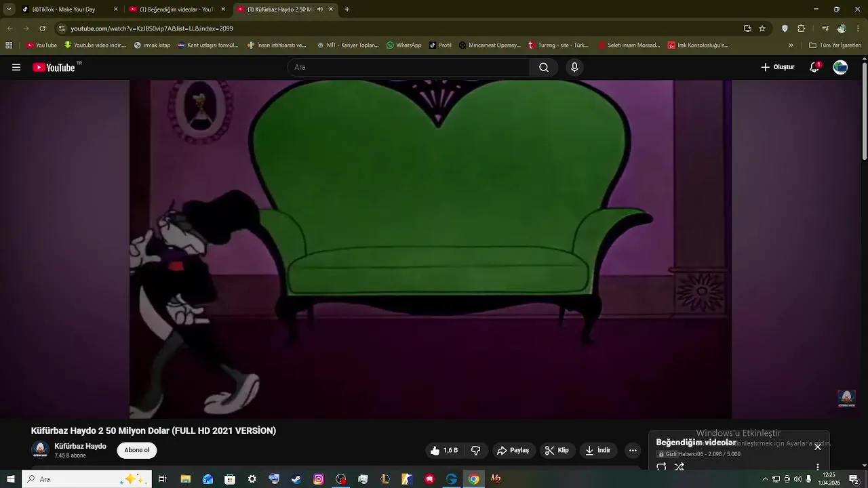
Task: Show more bookmarks via the chevron
Action: point(791,45)
